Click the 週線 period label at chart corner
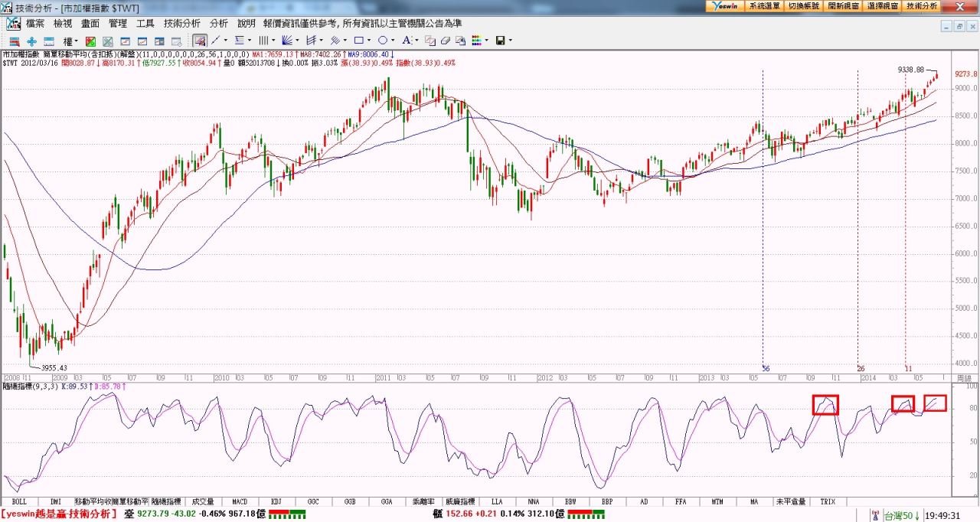Screen dimensions: 980x522 (x=963, y=378)
